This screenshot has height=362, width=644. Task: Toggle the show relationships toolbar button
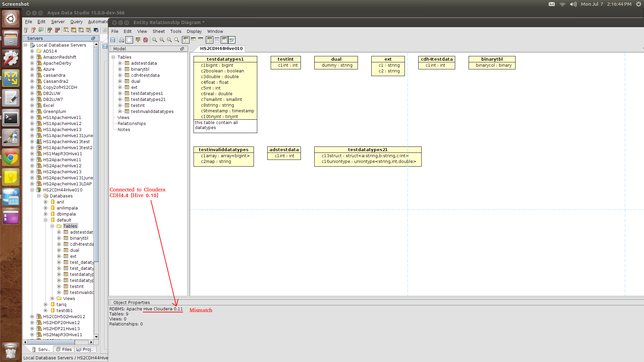tap(232, 40)
